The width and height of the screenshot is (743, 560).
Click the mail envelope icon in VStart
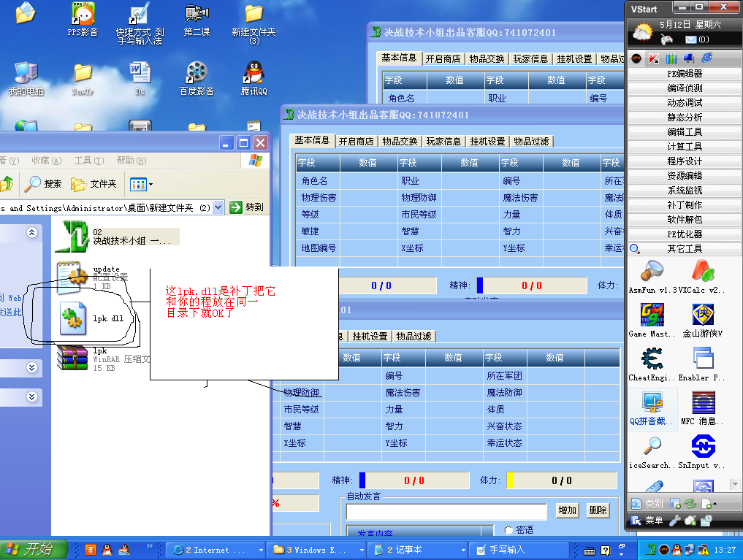pos(691,39)
